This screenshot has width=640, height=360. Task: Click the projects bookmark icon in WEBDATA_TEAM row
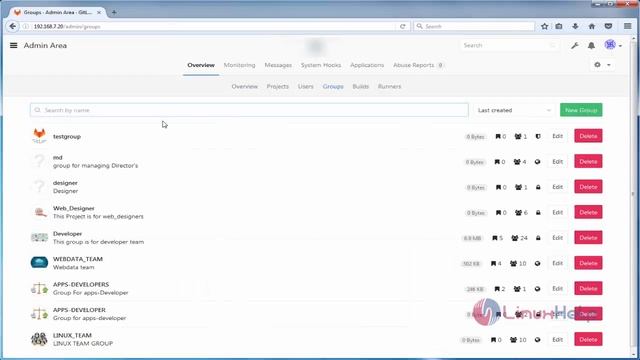tap(493, 264)
